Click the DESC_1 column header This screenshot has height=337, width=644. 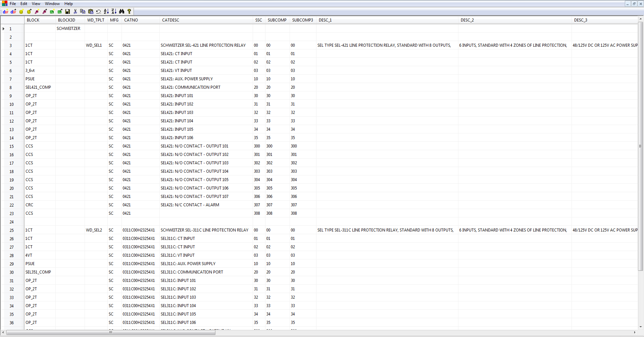click(387, 20)
